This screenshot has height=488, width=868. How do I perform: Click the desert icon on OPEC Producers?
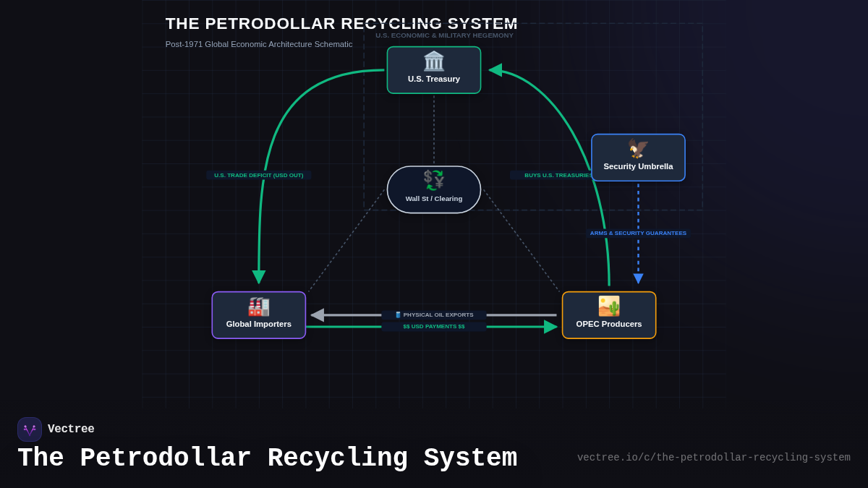click(x=608, y=306)
